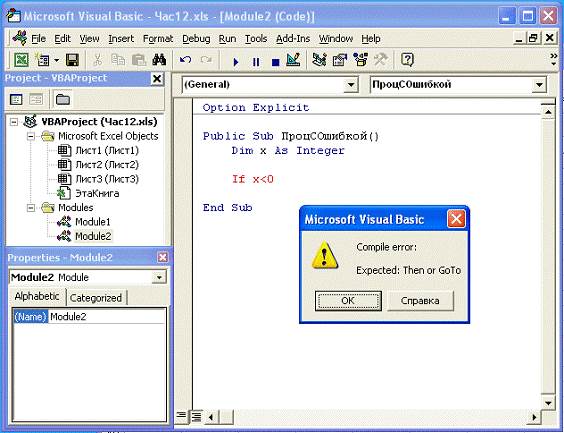Open the Add-Ins menu
The width and height of the screenshot is (564, 433).
coord(293,38)
